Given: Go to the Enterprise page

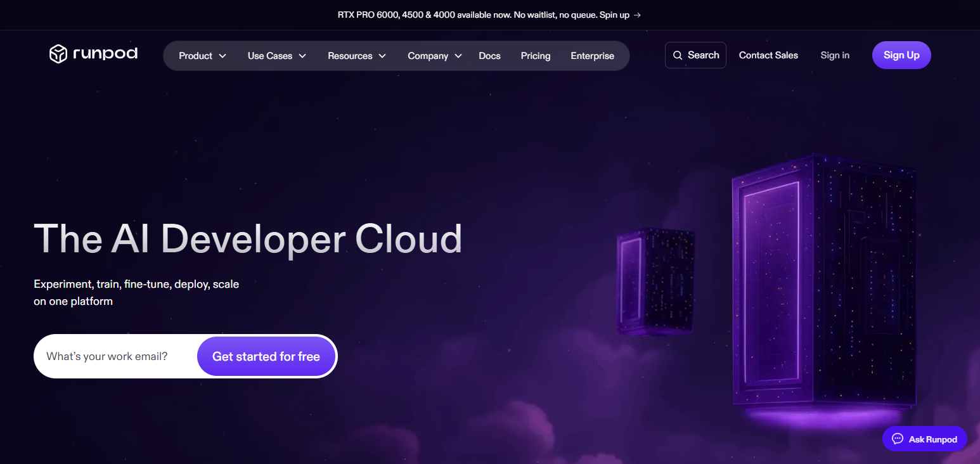Looking at the screenshot, I should pyautogui.click(x=592, y=56).
